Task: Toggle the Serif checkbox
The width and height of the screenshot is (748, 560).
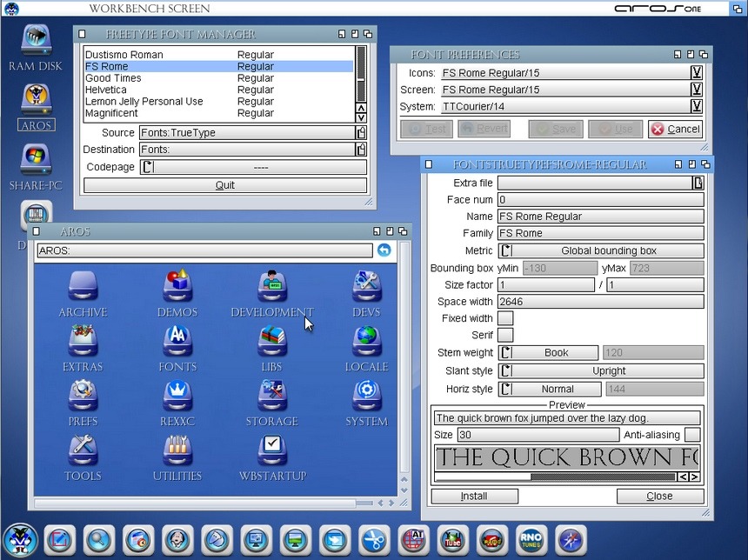Action: [x=505, y=335]
